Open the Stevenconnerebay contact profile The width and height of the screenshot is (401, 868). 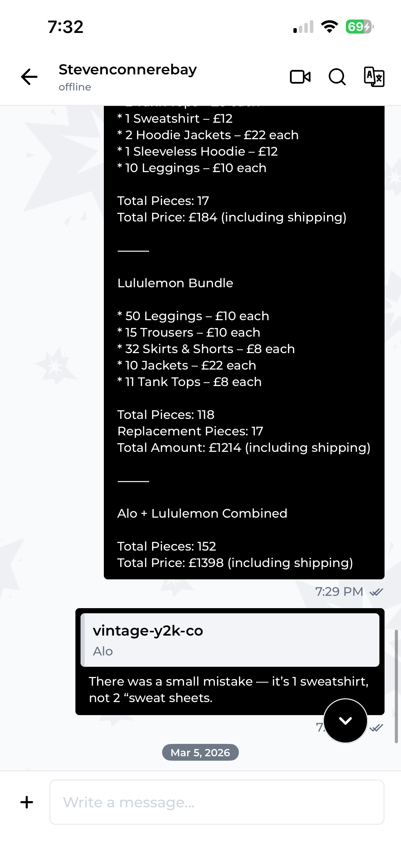point(127,70)
